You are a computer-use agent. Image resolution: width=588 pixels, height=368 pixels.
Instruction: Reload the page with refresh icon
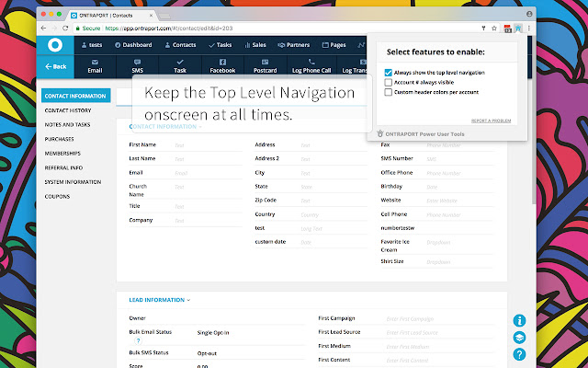pyautogui.click(x=65, y=29)
